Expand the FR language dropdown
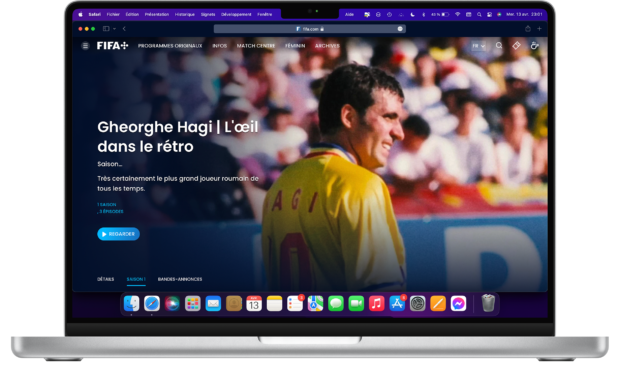Image resolution: width=620 pixels, height=365 pixels. [478, 46]
